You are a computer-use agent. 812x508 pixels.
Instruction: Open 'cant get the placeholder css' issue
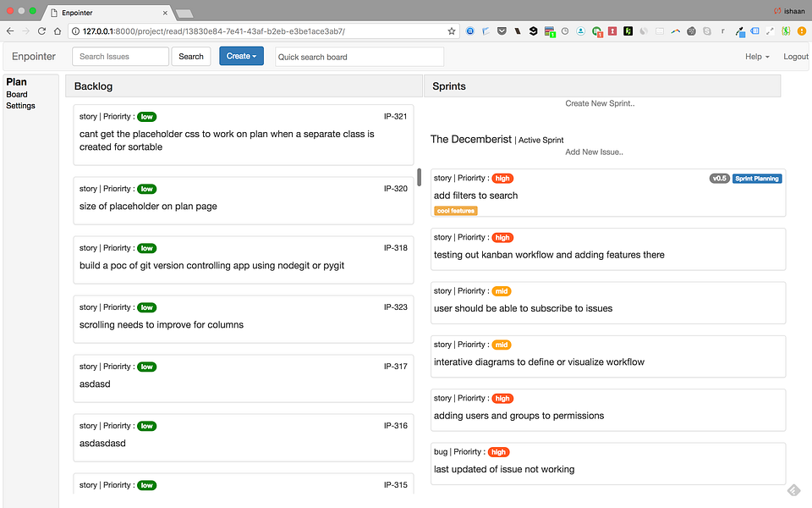click(244, 135)
